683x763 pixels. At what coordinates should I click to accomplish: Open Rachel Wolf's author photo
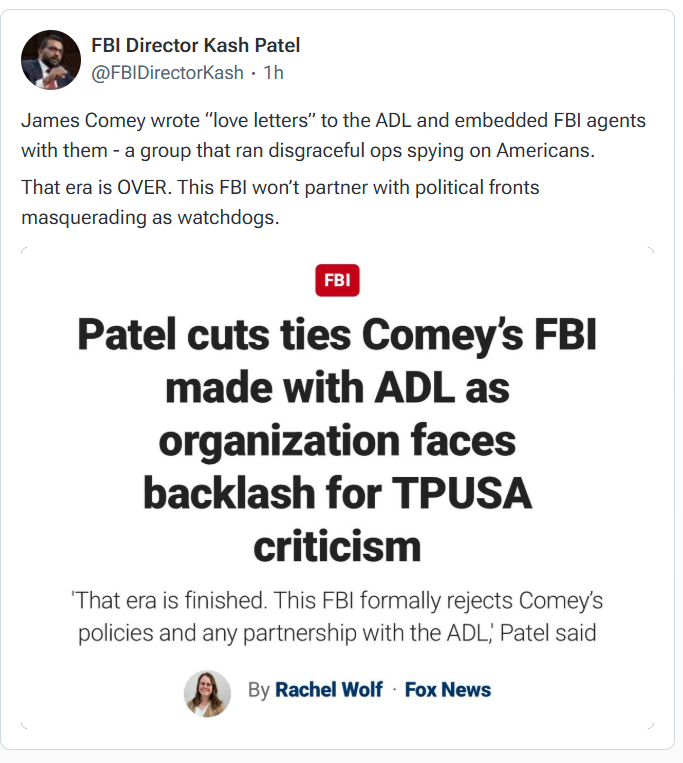208,691
